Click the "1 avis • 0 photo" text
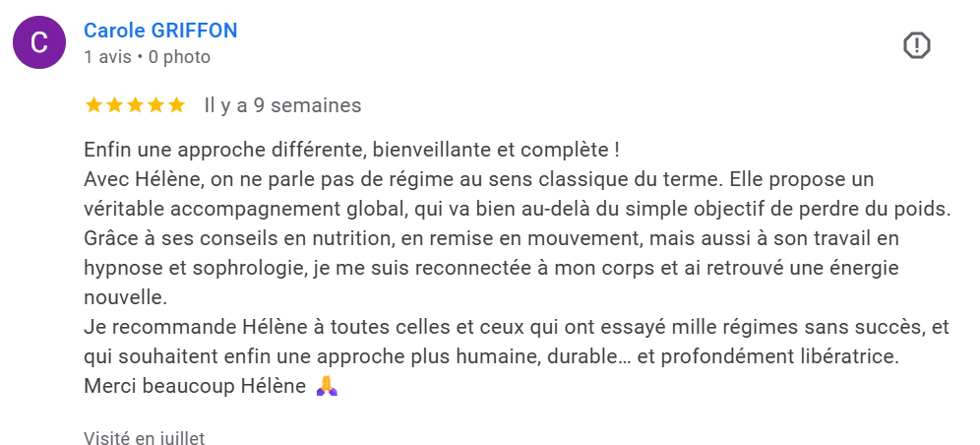The width and height of the screenshot is (980, 445). click(147, 57)
